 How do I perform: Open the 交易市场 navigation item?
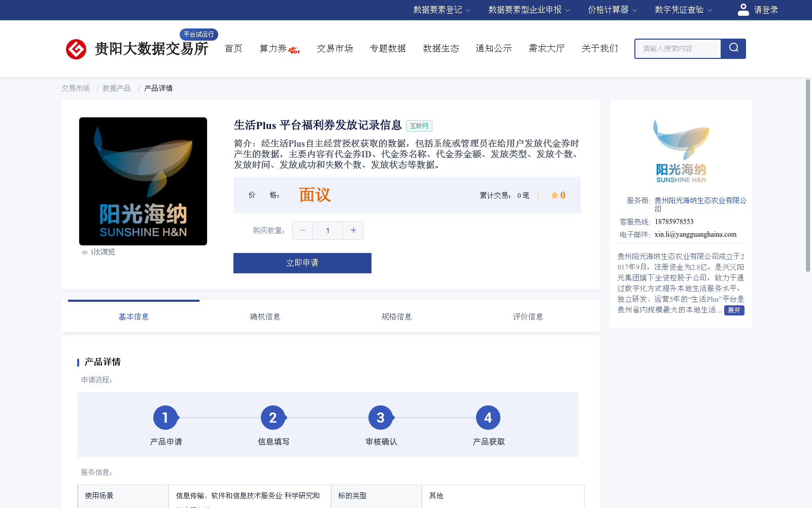(334, 48)
